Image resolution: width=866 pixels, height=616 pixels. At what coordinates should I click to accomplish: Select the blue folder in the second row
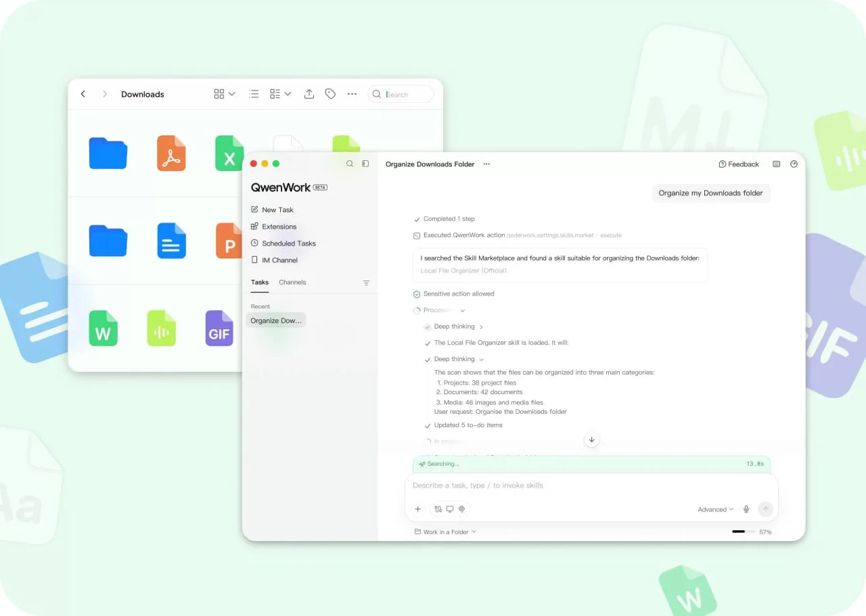click(108, 241)
